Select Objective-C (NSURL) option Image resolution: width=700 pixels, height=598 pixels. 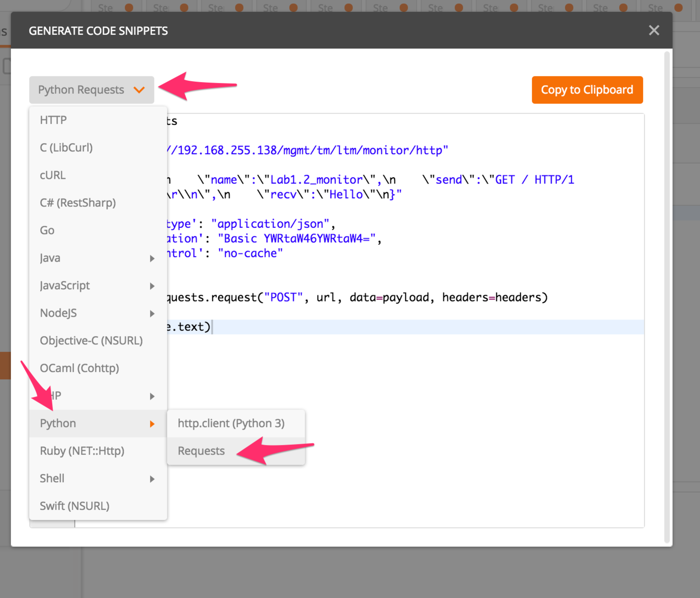coord(98,341)
